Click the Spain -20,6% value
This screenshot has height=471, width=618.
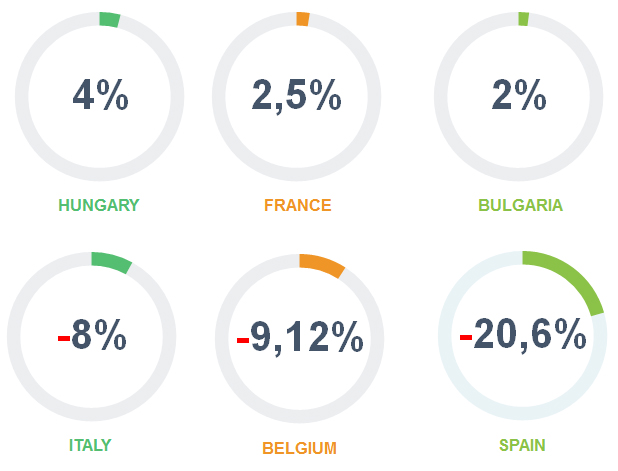[x=523, y=334]
